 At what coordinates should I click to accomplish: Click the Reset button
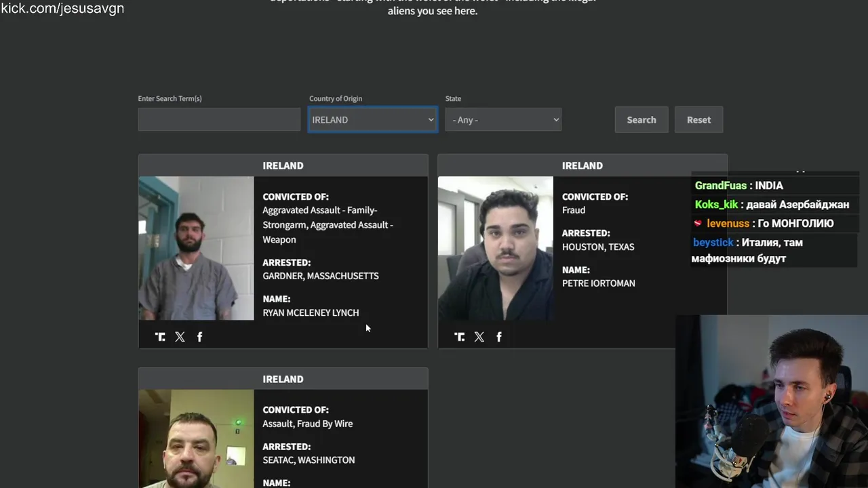(698, 119)
